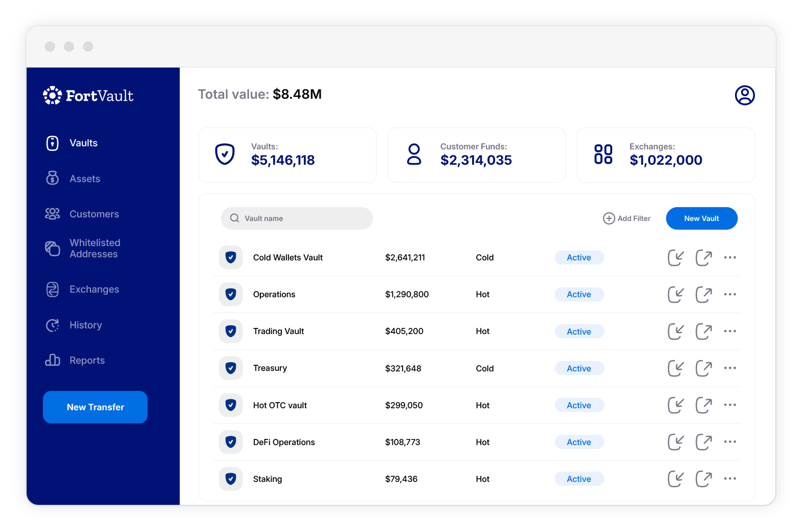Click the $1,290,800 Operations value
802x532 pixels.
coord(407,294)
